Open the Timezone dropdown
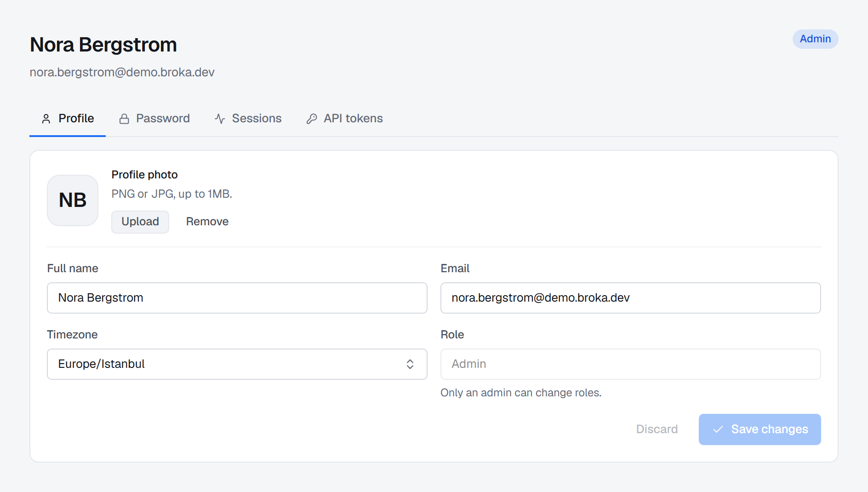The height and width of the screenshot is (492, 868). point(237,364)
